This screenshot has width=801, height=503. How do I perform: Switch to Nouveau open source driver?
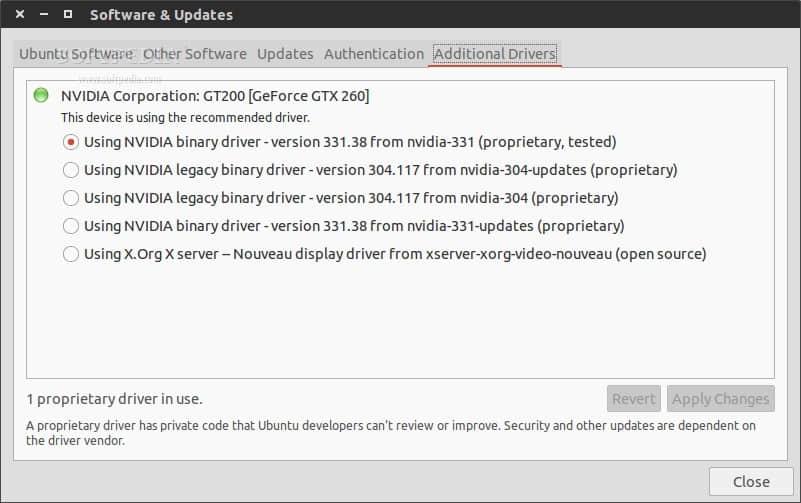tap(71, 254)
